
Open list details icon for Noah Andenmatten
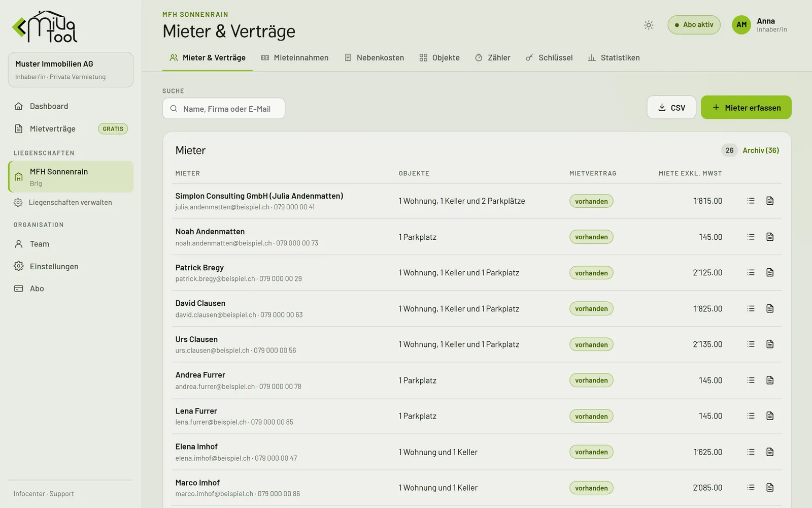pyautogui.click(x=751, y=237)
